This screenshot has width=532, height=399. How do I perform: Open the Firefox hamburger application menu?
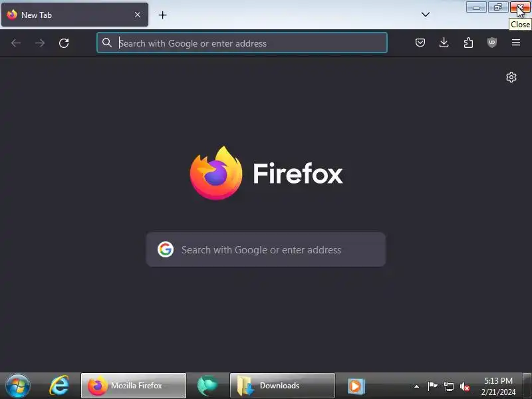(516, 43)
